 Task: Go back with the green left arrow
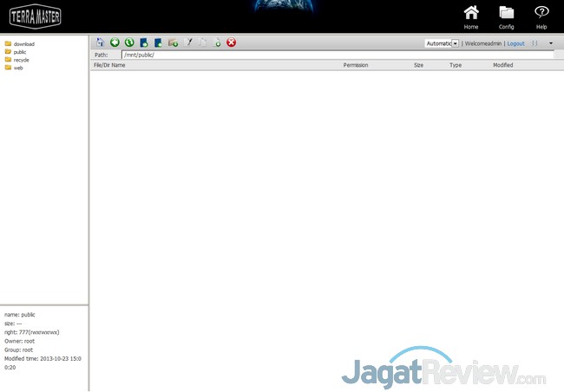(115, 42)
